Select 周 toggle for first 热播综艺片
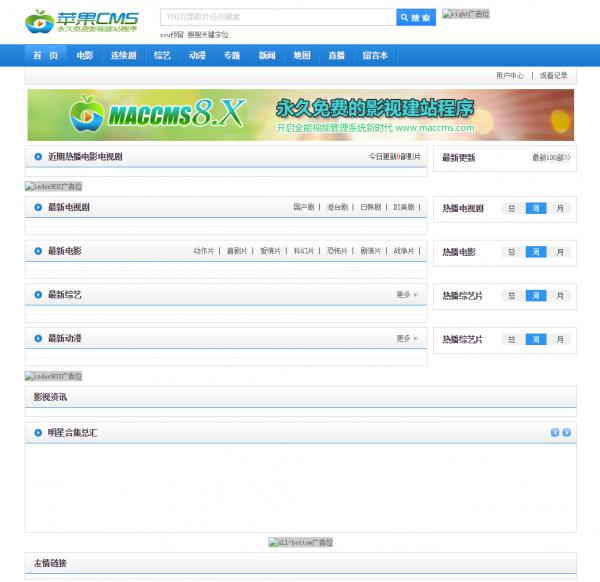600x582 pixels. point(536,296)
